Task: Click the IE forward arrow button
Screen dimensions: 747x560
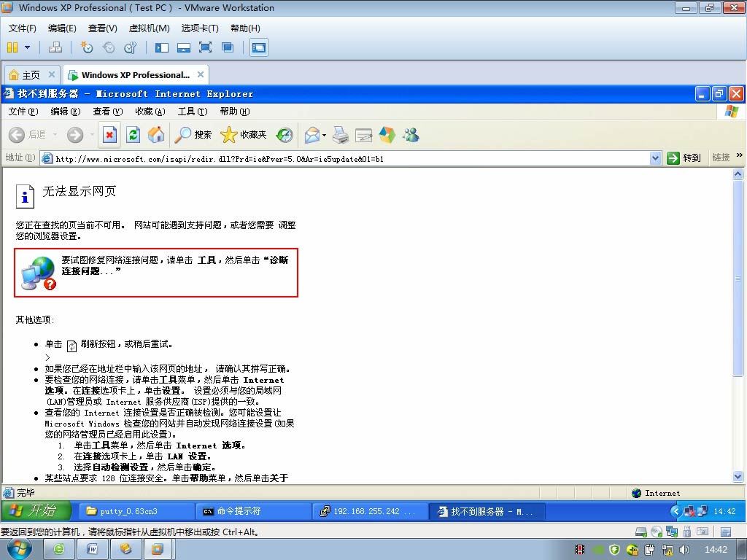Action: pyautogui.click(x=75, y=135)
